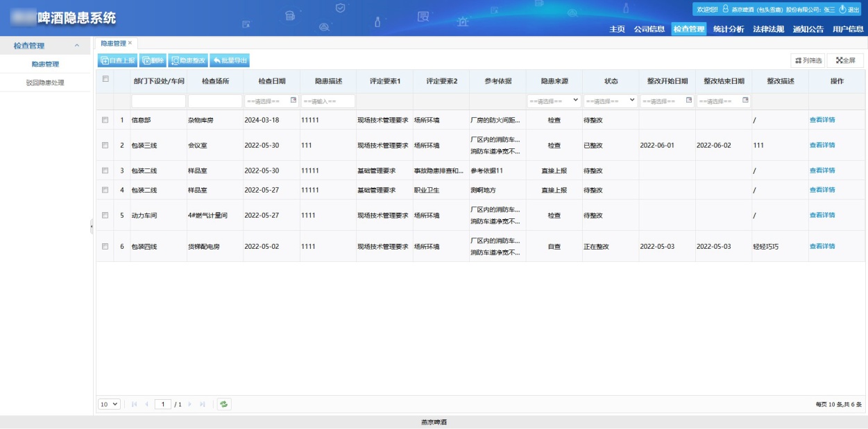The width and height of the screenshot is (868, 429).
Task: Click the 自查上报 toolbar button
Action: coord(117,60)
